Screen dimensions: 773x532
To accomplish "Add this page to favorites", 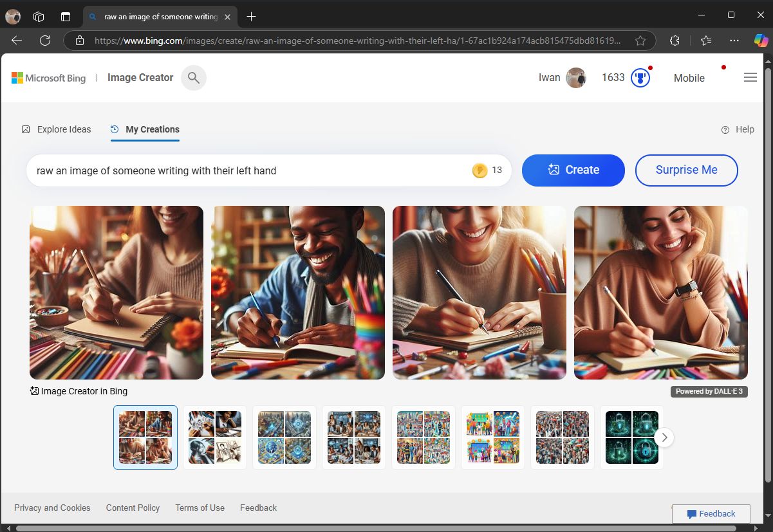I will pyautogui.click(x=640, y=41).
